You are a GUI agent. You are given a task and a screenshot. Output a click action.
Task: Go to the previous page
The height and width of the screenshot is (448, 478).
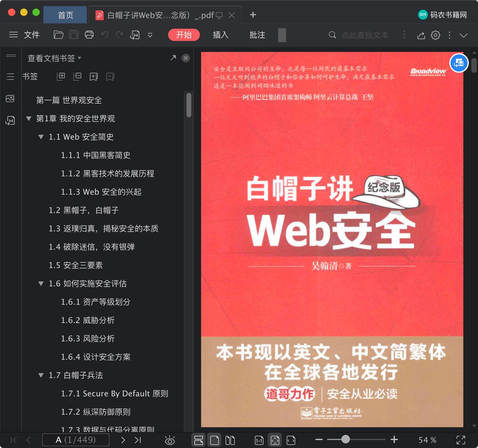29,440
